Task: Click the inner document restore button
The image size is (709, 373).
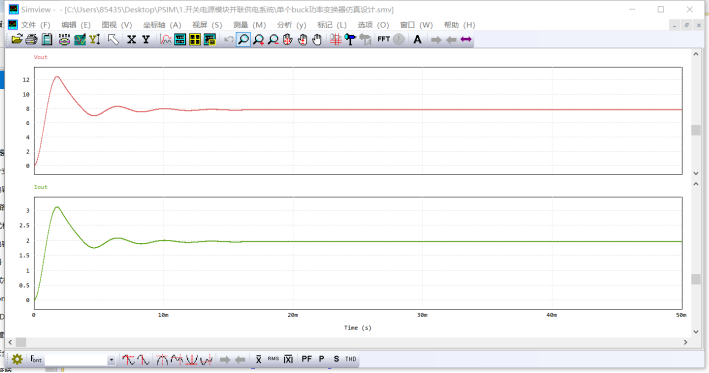Action: click(686, 25)
